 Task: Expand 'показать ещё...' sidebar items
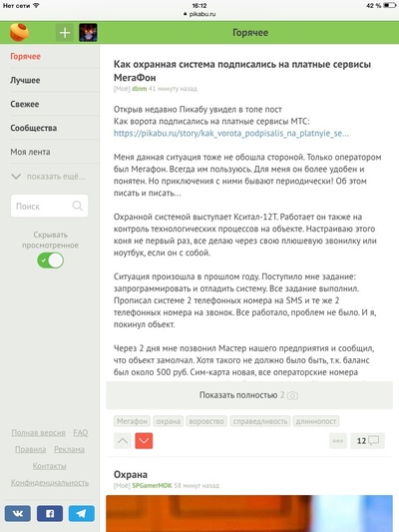tap(48, 177)
